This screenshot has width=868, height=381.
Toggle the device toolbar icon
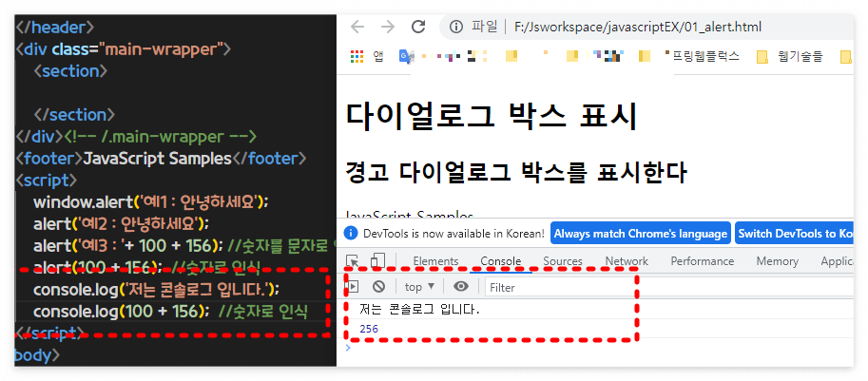pos(377,261)
